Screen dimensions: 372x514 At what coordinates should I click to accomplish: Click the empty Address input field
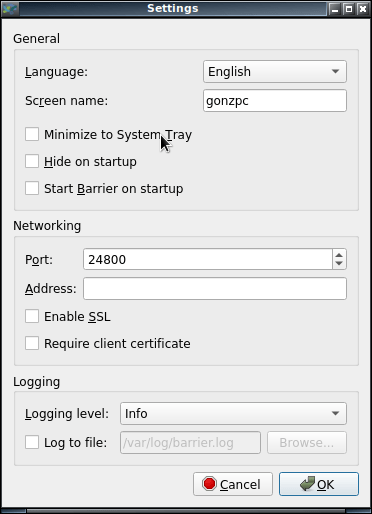pos(215,288)
